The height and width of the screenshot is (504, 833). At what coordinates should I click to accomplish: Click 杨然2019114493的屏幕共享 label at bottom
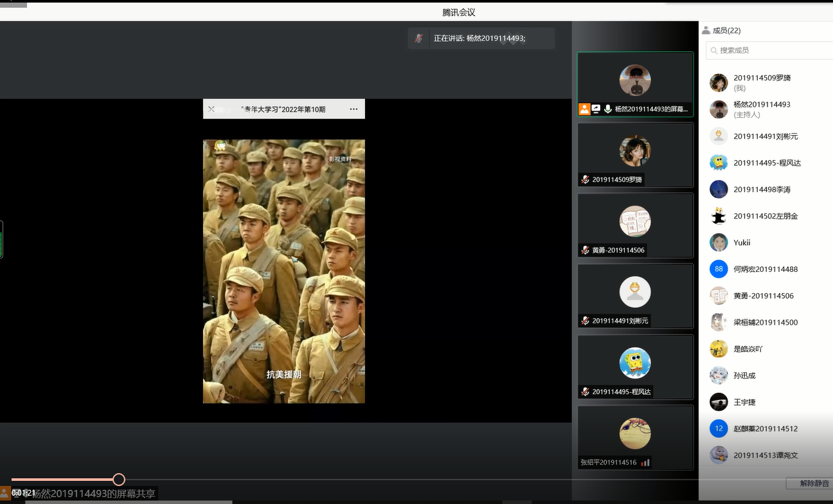tap(94, 494)
